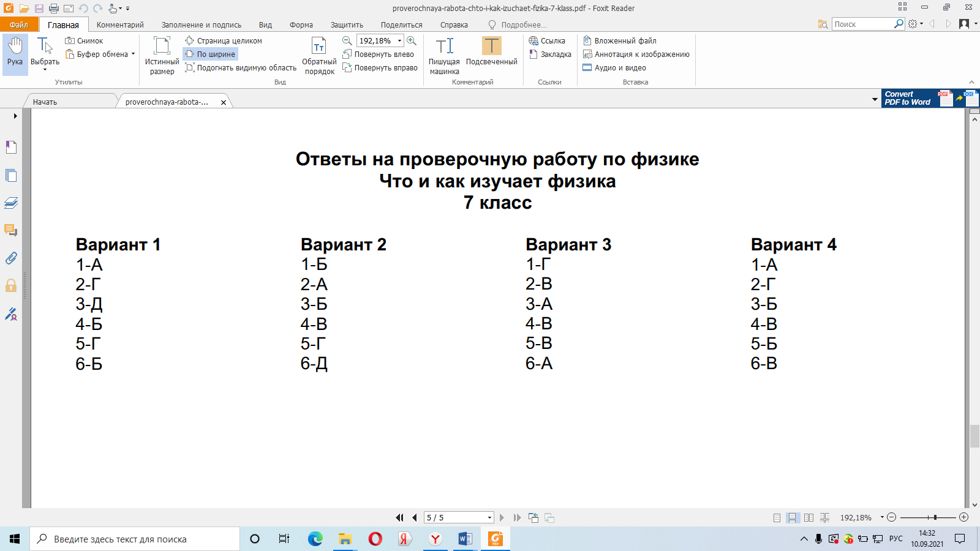Switch to the Главная ribbon tab

tap(63, 25)
